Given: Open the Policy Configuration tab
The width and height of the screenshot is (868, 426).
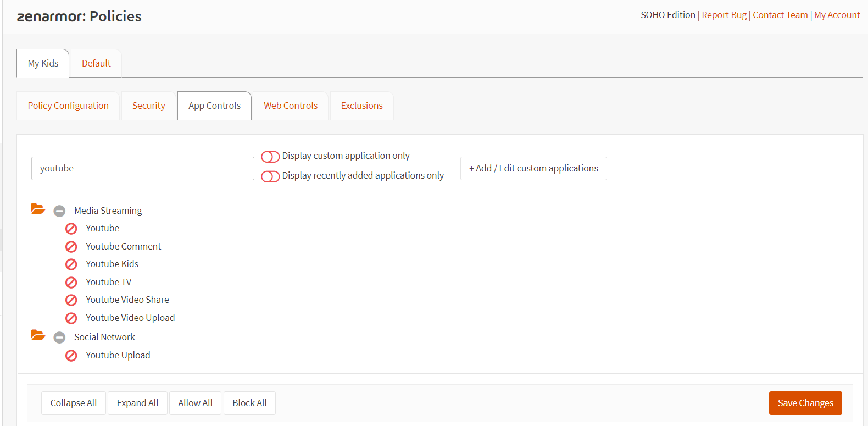Looking at the screenshot, I should tap(68, 106).
